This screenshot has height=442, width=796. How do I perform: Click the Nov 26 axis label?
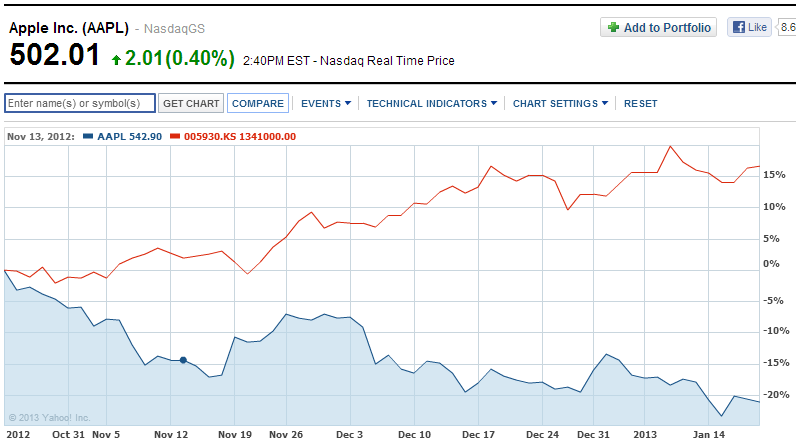(x=286, y=435)
